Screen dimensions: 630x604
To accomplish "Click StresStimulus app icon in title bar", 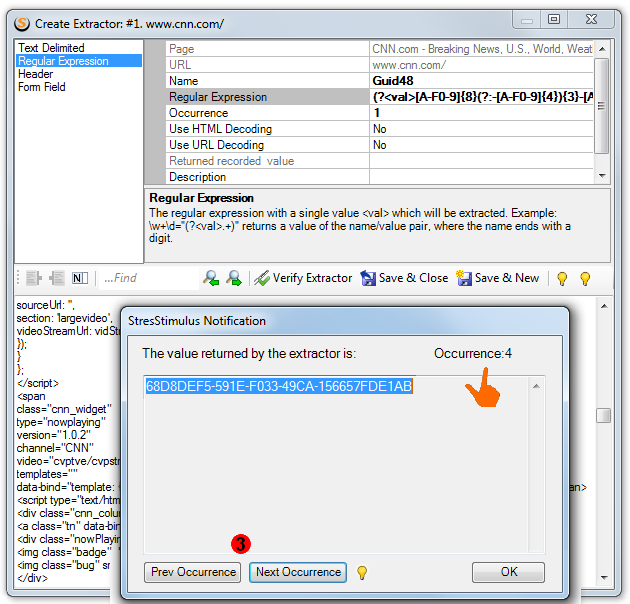I will coord(22,24).
